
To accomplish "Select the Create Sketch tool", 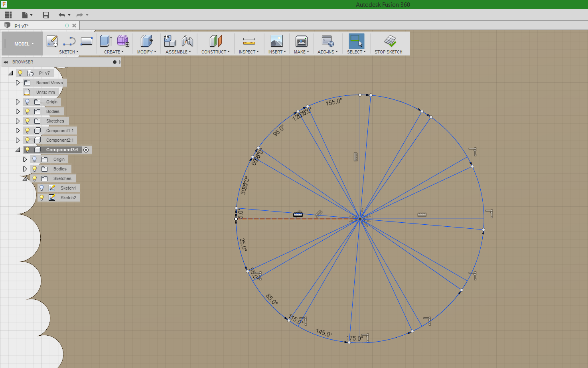I will pos(52,41).
